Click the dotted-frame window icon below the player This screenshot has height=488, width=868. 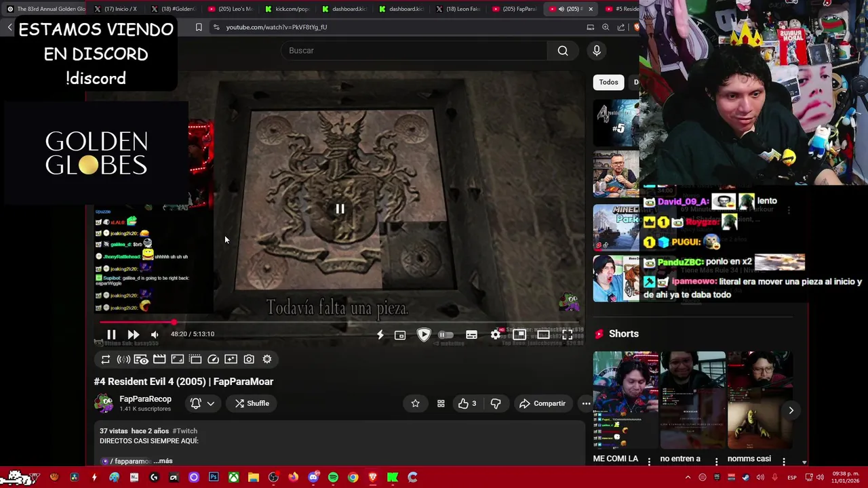point(195,359)
